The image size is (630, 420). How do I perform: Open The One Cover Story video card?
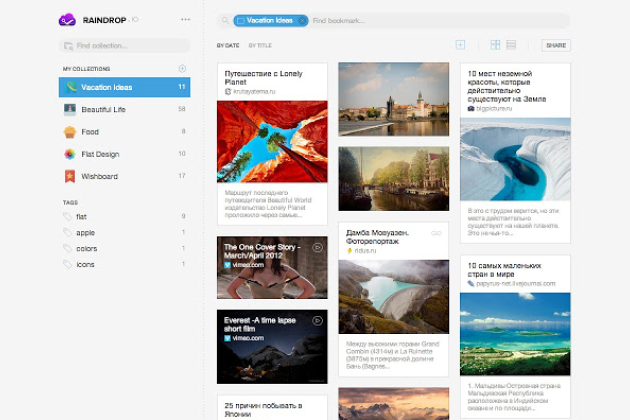tap(272, 267)
